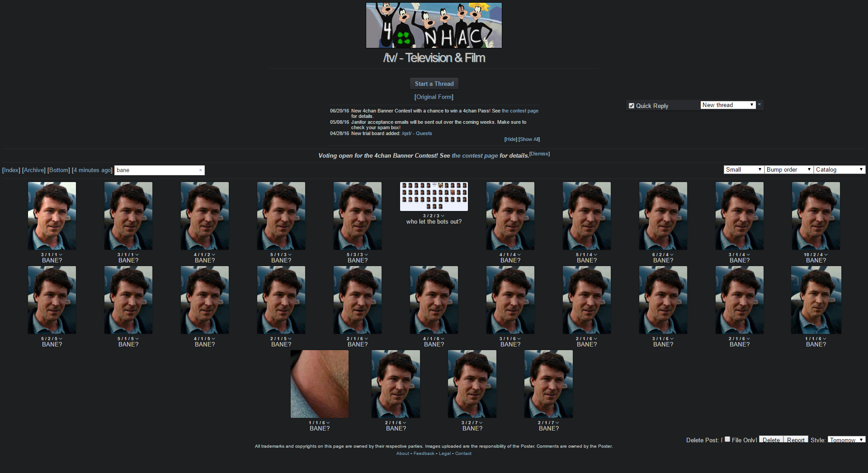Open the Feedback footer link

click(x=424, y=454)
